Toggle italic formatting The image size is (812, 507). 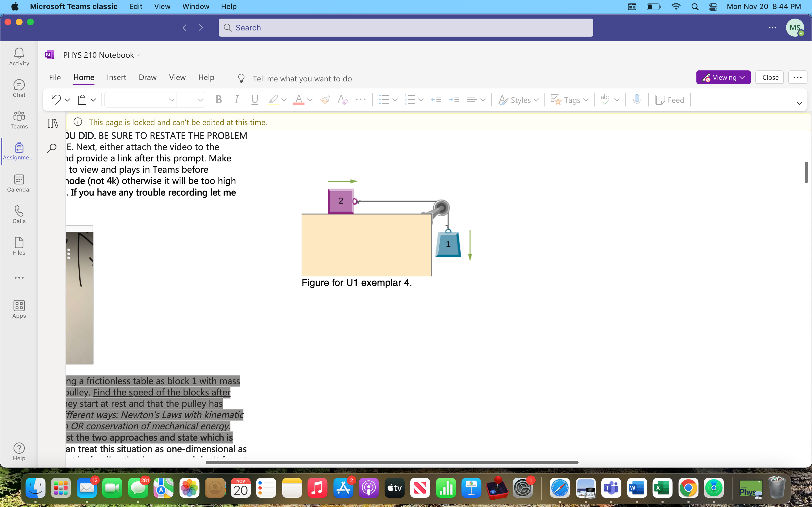(237, 99)
